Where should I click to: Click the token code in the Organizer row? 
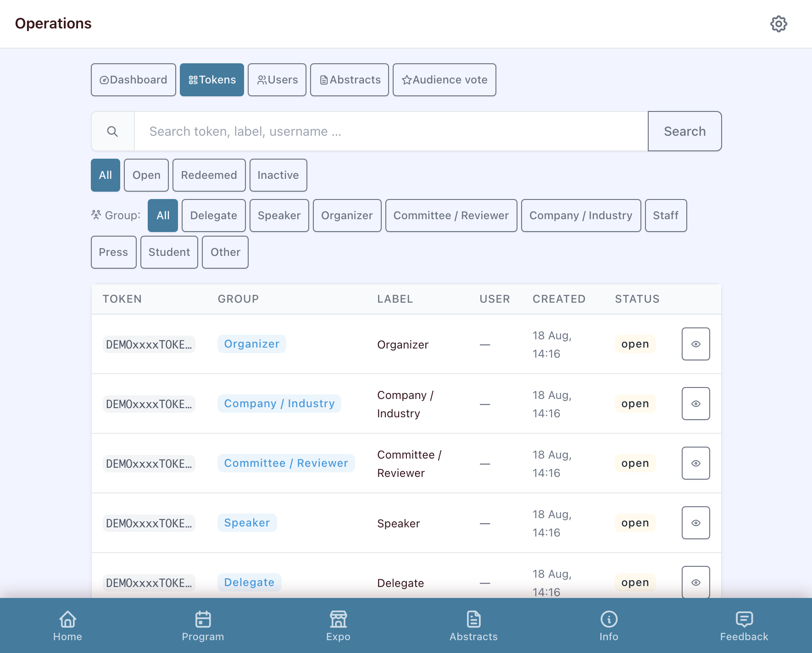[x=149, y=344]
